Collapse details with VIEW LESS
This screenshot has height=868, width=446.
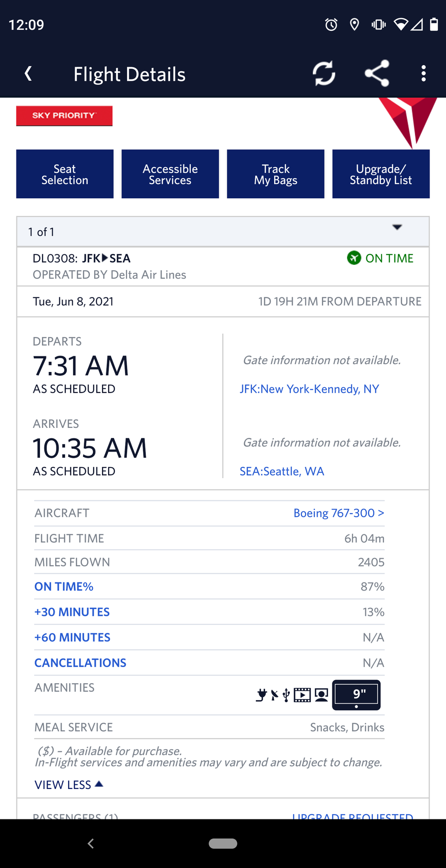coord(69,785)
